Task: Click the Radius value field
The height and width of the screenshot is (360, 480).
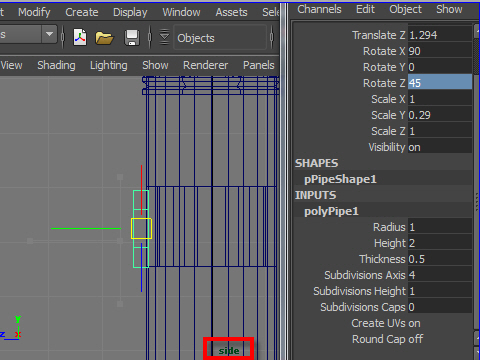Action: point(440,227)
